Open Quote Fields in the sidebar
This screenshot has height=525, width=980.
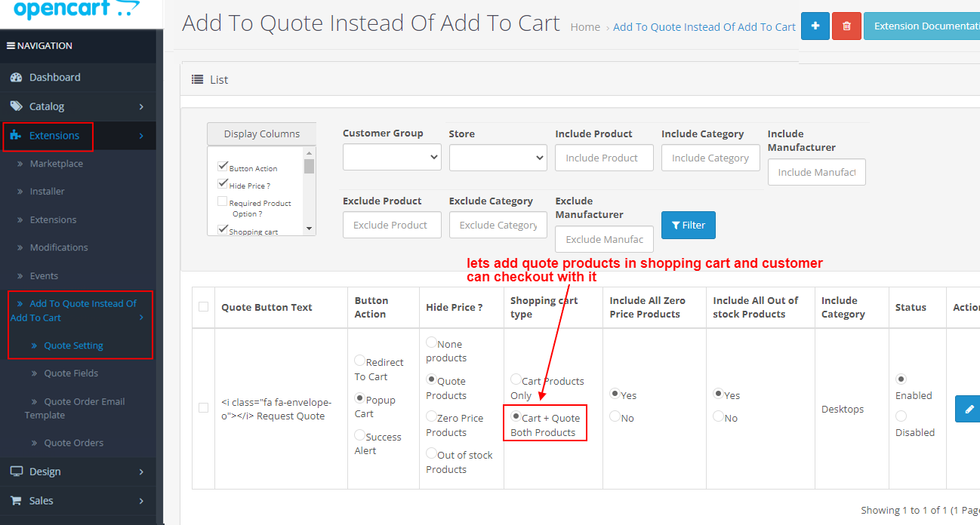point(71,373)
